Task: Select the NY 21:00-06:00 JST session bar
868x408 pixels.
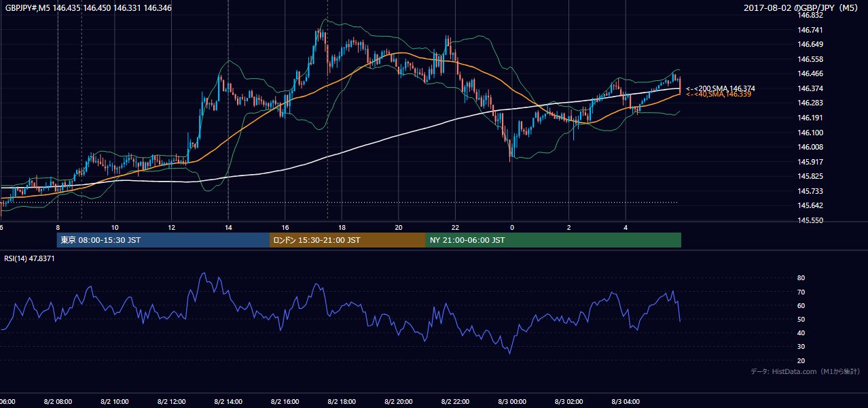Action: click(554, 240)
